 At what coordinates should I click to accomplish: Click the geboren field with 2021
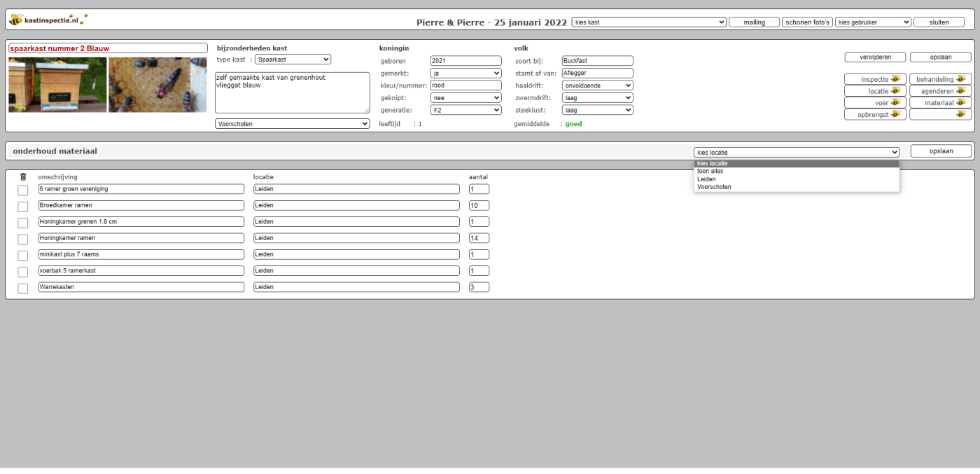coord(465,61)
